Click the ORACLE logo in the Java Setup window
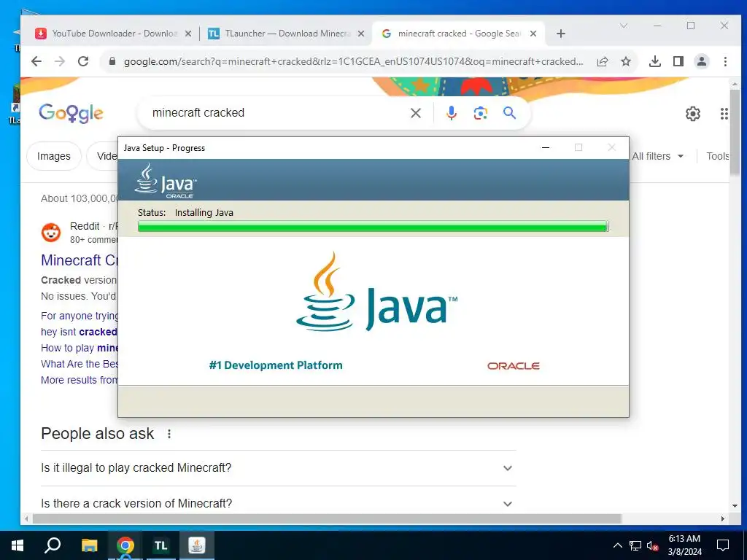This screenshot has width=747, height=560. coord(513,366)
